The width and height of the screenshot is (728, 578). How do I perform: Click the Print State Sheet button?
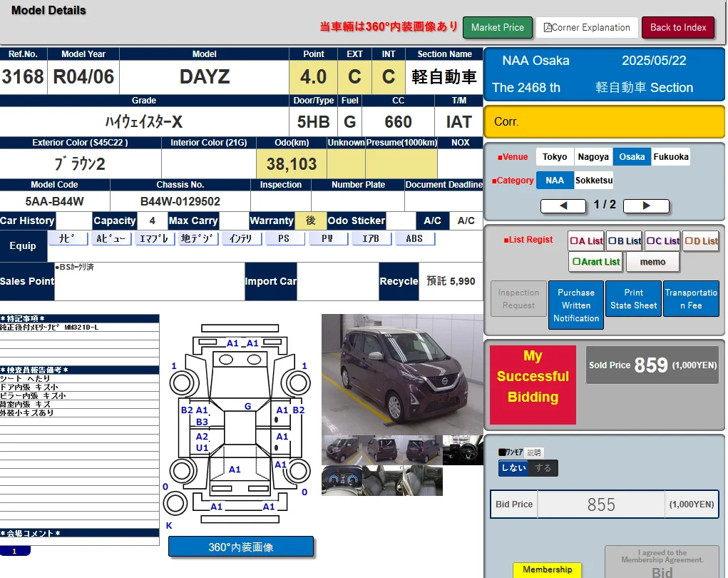pyautogui.click(x=632, y=298)
